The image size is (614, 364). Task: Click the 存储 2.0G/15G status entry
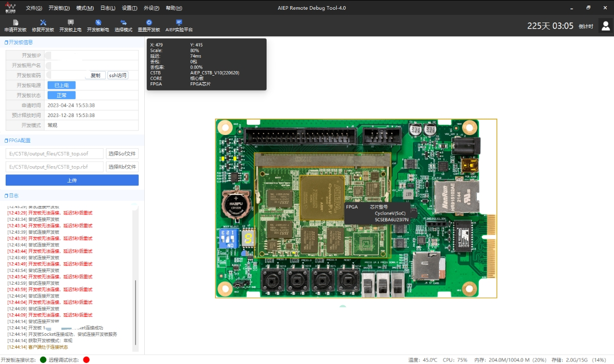(x=579, y=360)
